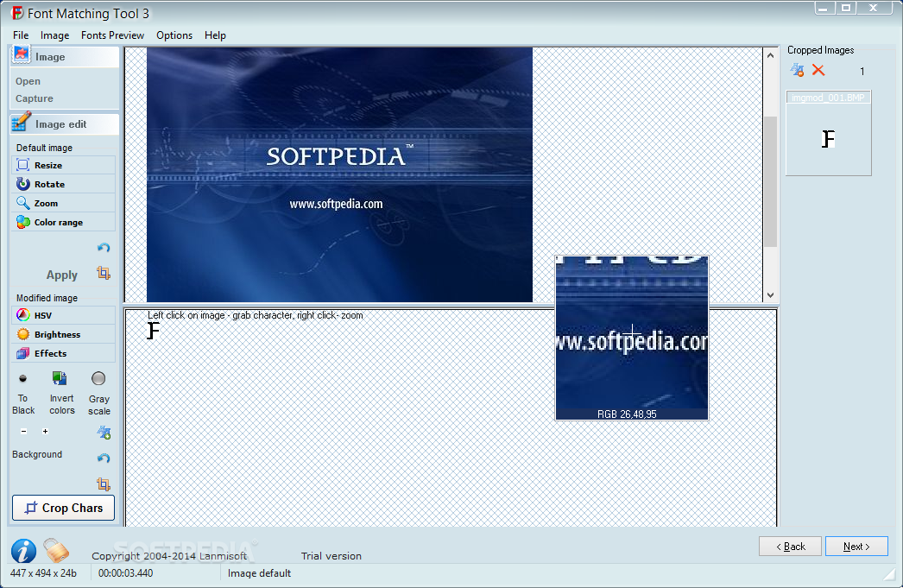
Task: Open the Fonts Preview menu
Action: pyautogui.click(x=112, y=35)
